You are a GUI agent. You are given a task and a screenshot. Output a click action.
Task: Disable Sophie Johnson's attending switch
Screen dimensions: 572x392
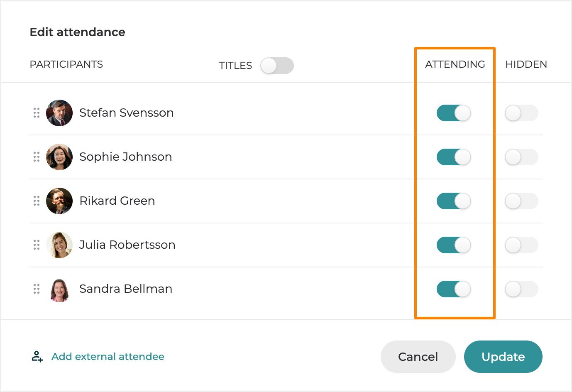pos(454,157)
